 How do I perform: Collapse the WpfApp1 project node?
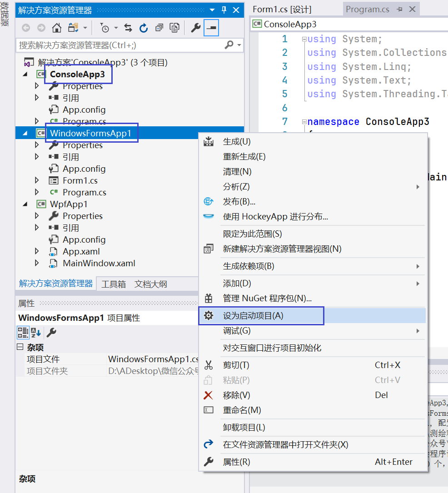pos(25,204)
